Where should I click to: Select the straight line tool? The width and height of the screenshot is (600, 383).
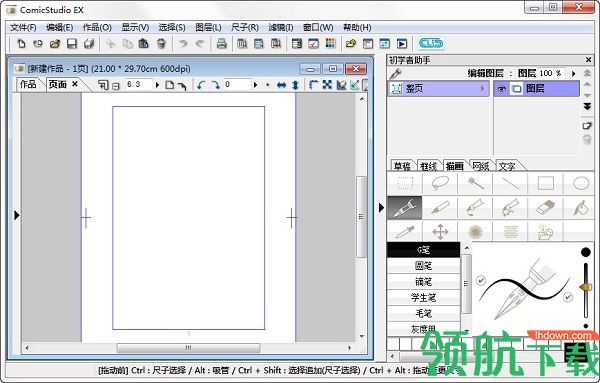[510, 183]
